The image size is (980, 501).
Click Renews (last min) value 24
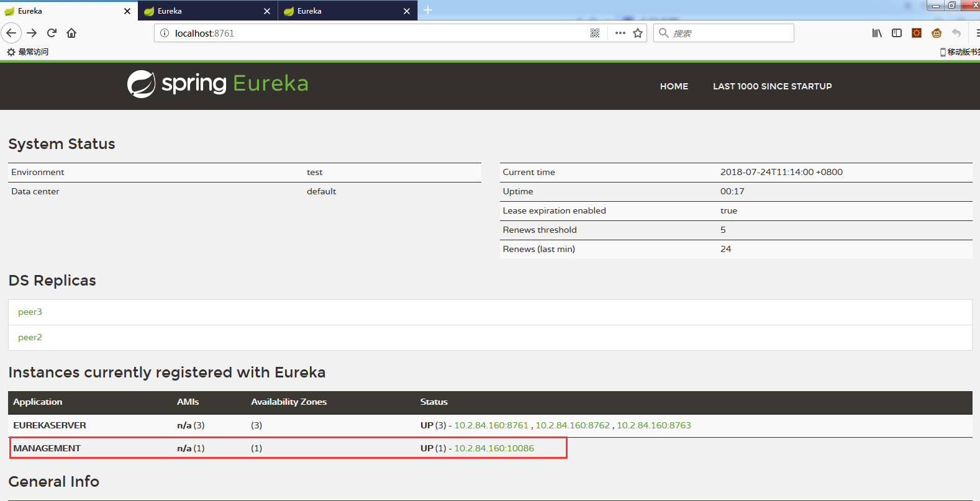point(726,249)
